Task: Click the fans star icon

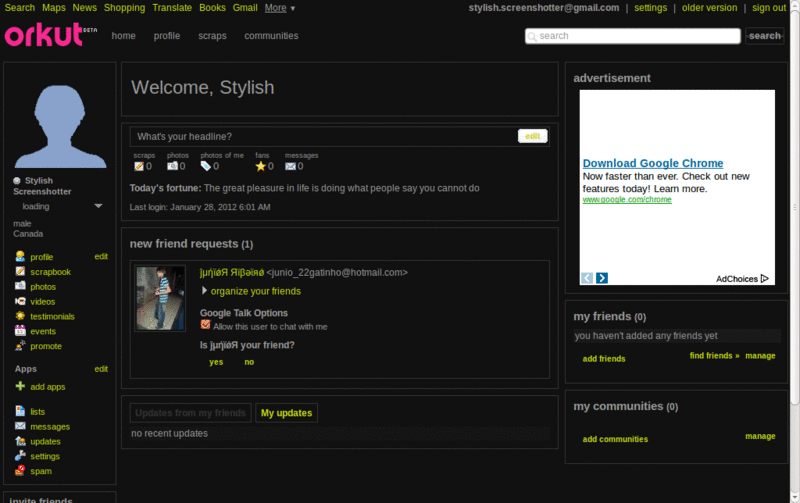Action: tap(260, 166)
